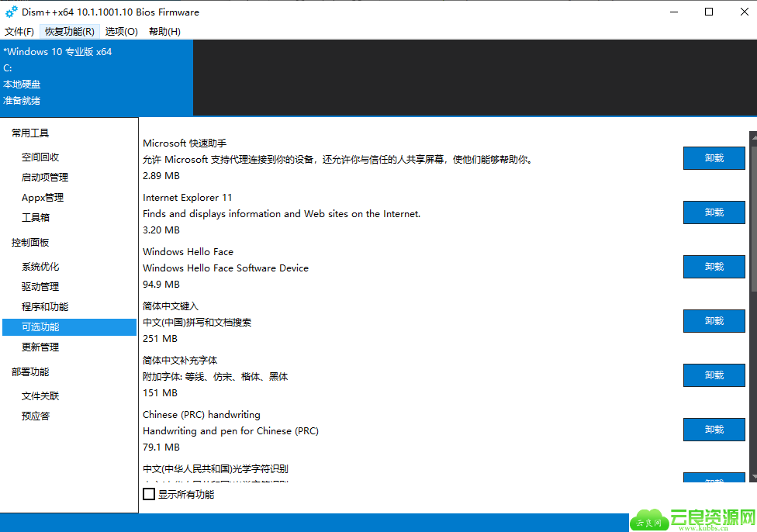Click the 准备就绪 status text
This screenshot has height=532, width=757.
click(x=22, y=100)
